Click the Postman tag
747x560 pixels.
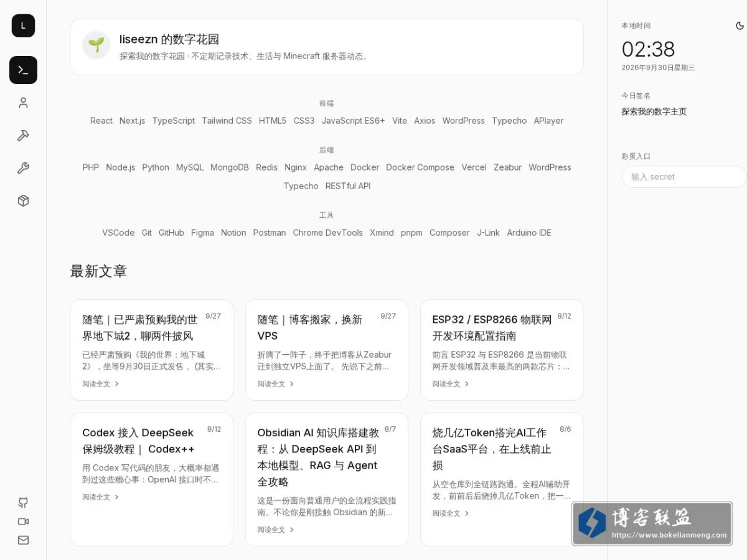pos(270,233)
